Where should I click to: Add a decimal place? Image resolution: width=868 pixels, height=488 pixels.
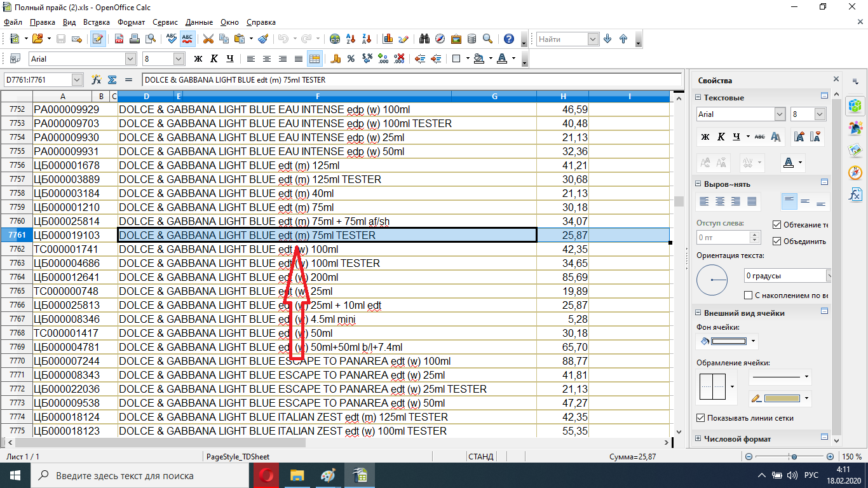[x=383, y=58]
